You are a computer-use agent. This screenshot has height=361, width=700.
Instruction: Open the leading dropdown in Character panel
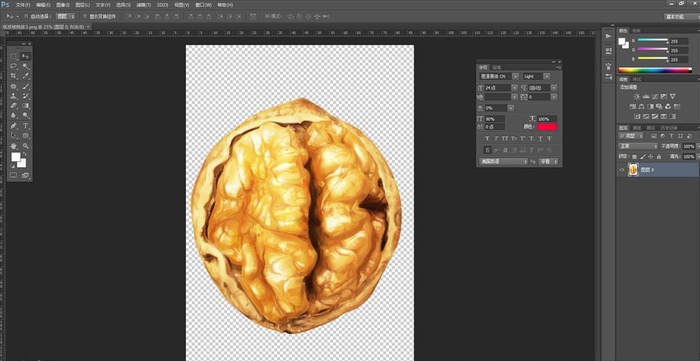(554, 88)
